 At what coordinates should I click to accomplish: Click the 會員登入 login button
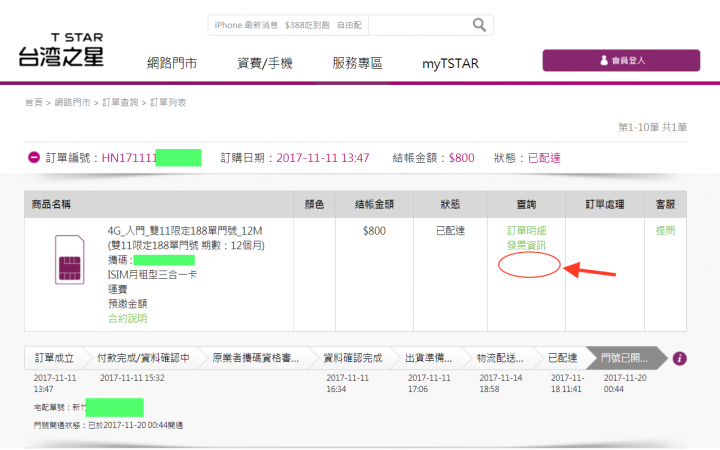[621, 60]
